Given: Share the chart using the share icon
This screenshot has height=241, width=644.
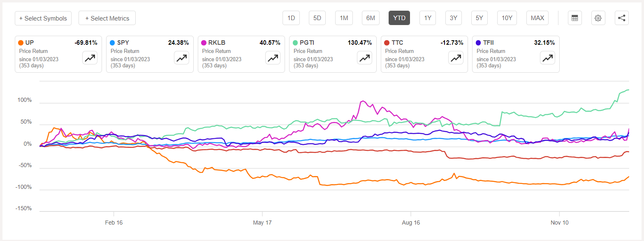Looking at the screenshot, I should click(621, 18).
